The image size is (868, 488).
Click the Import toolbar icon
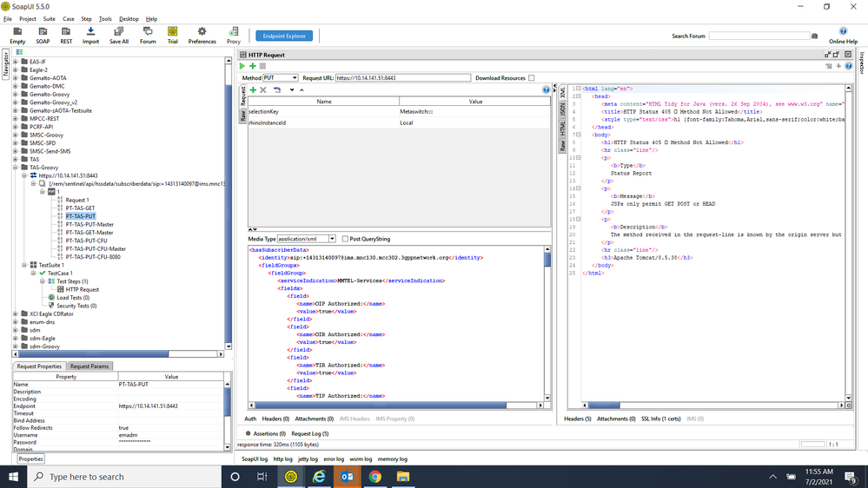pyautogui.click(x=90, y=35)
